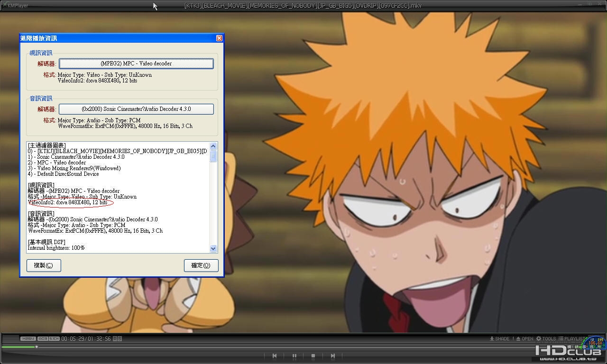The height and width of the screenshot is (364, 607).
Task: Click the 確定(O) OK button
Action: (201, 265)
